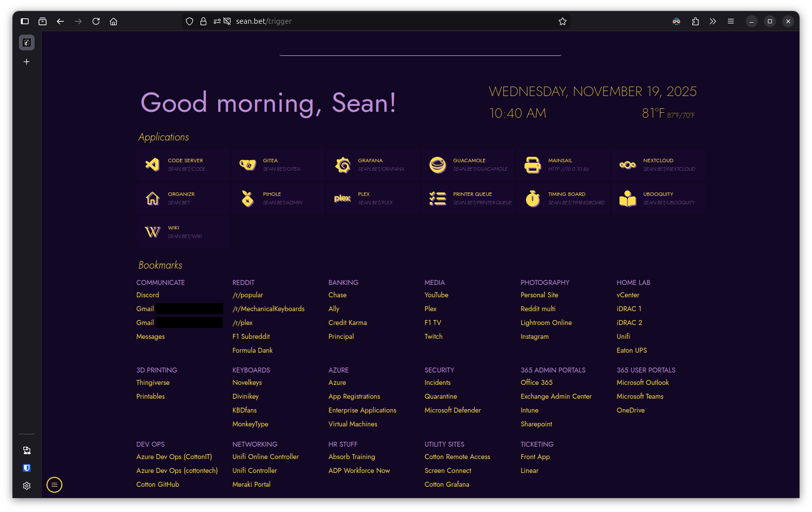Click the Wiki W icon

pos(152,232)
